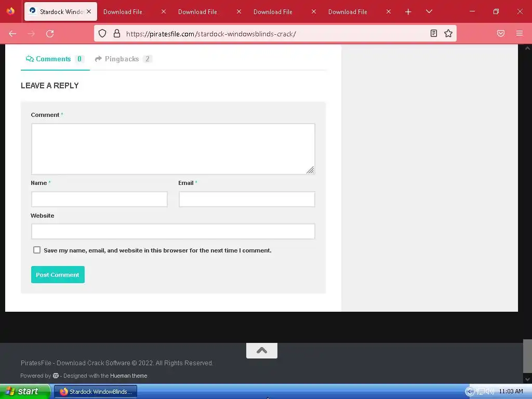Select the Comments tab

click(x=55, y=59)
